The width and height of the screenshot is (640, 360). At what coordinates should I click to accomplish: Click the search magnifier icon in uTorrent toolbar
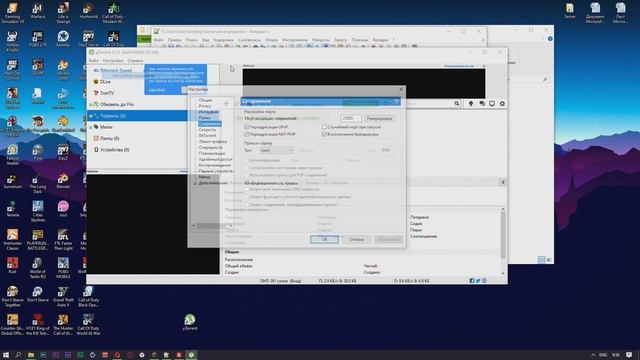click(457, 104)
